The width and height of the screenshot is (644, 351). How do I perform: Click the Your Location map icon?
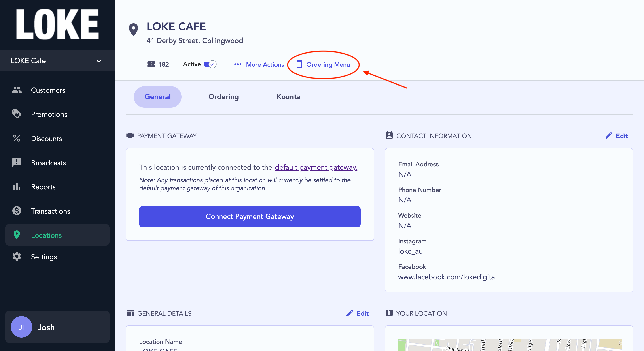point(389,313)
